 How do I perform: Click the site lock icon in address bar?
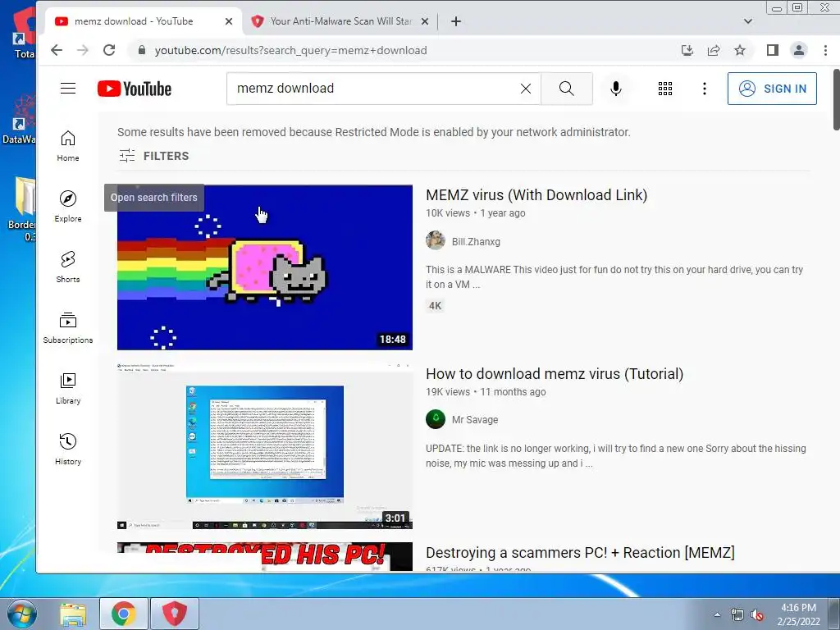[141, 50]
